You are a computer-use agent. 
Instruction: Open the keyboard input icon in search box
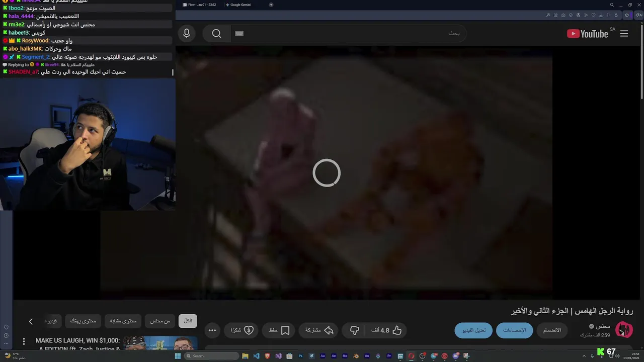click(x=239, y=34)
